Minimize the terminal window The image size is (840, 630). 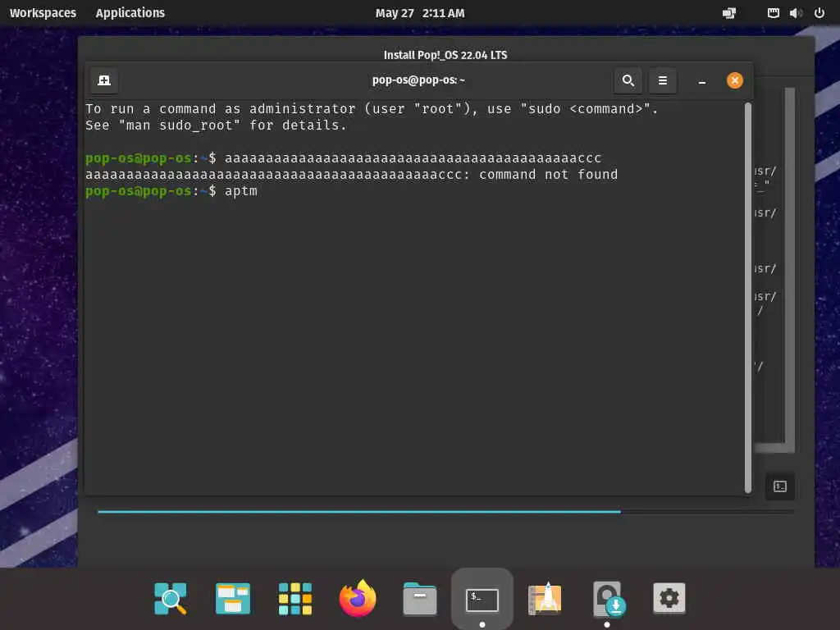point(702,81)
